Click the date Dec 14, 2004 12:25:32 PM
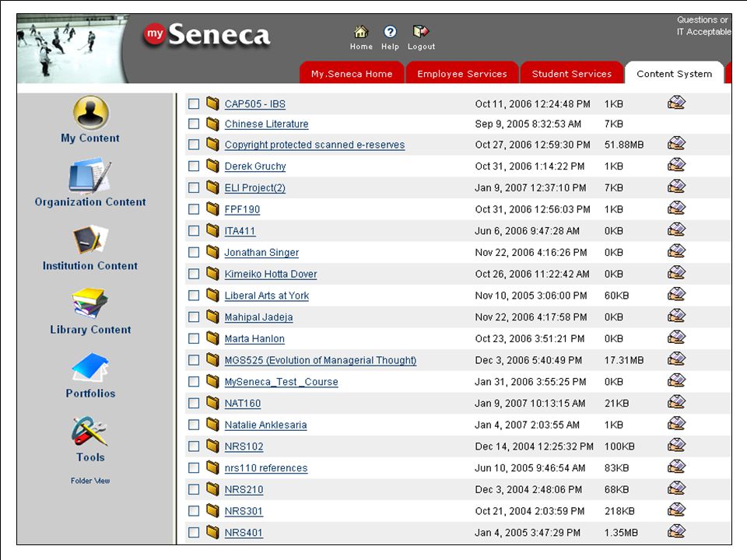The width and height of the screenshot is (747, 560). tap(534, 446)
